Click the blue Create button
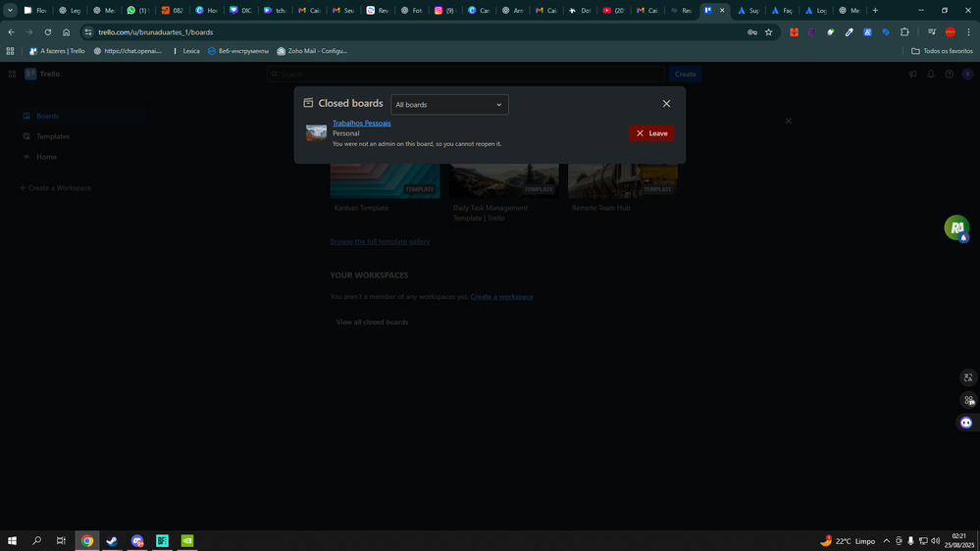The width and height of the screenshot is (980, 551). 685,74
